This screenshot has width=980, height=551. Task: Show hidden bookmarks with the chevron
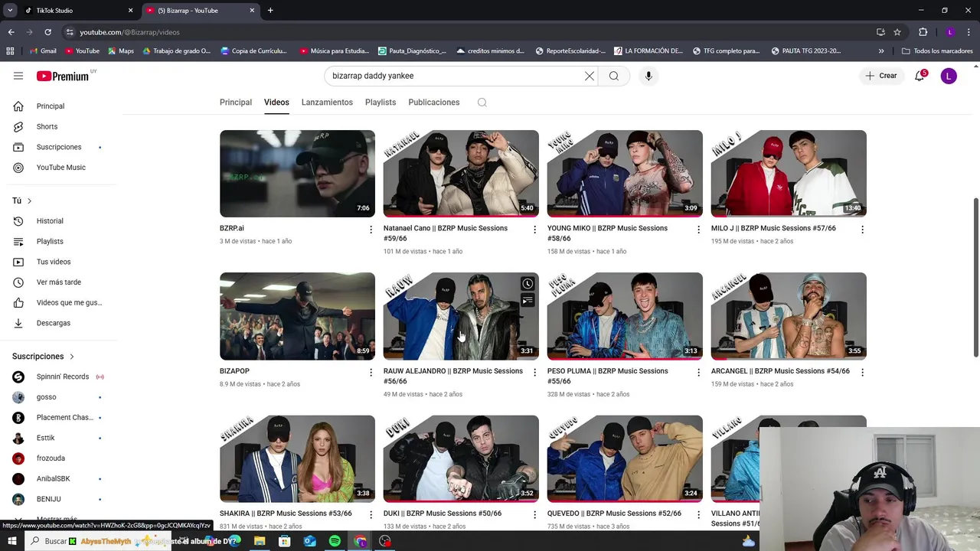pos(881,51)
